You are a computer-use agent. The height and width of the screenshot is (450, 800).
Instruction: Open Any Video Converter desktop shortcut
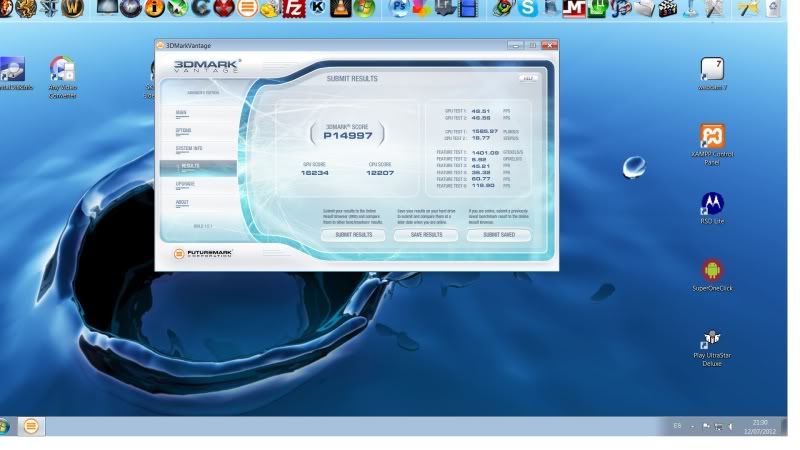(x=62, y=77)
